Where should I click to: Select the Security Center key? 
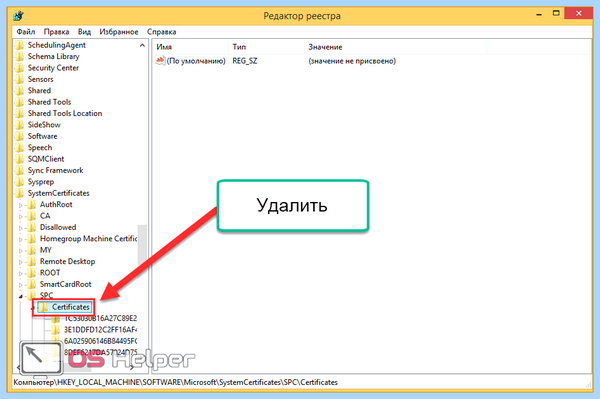click(x=53, y=68)
